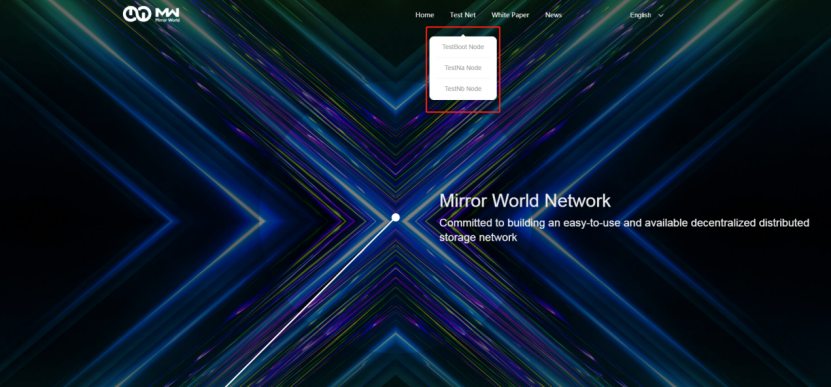Image resolution: width=831 pixels, height=387 pixels.
Task: Click the Mirror World Network heading
Action: (x=525, y=201)
